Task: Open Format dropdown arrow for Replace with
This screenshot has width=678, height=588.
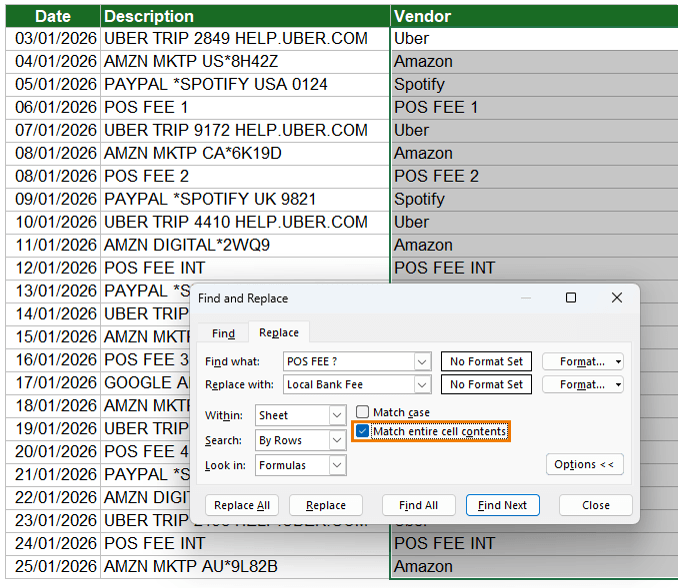Action: 618,384
